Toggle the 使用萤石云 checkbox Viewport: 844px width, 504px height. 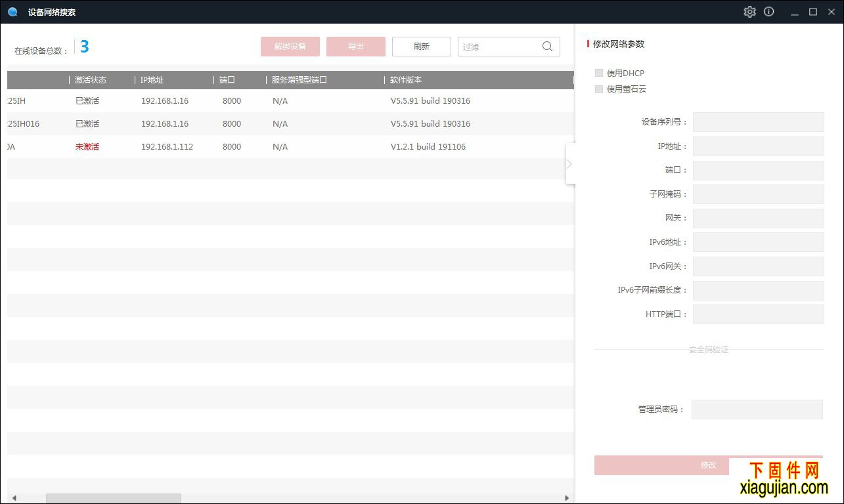pos(599,89)
